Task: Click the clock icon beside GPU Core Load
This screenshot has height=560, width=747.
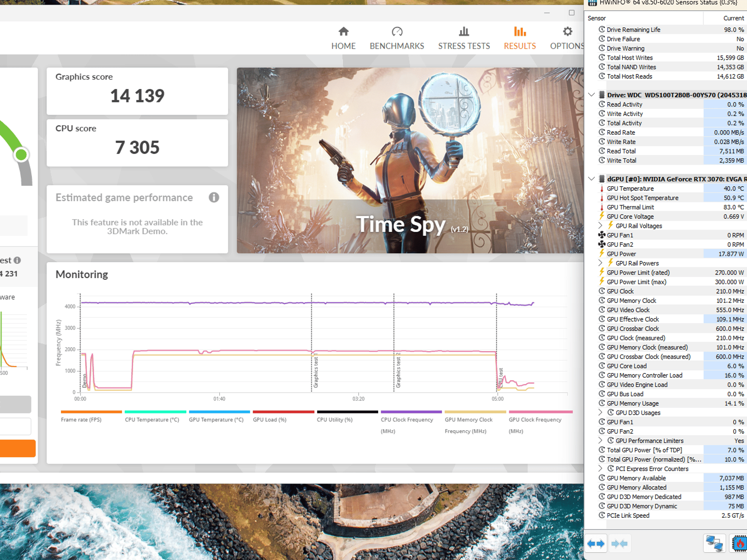Action: [602, 366]
